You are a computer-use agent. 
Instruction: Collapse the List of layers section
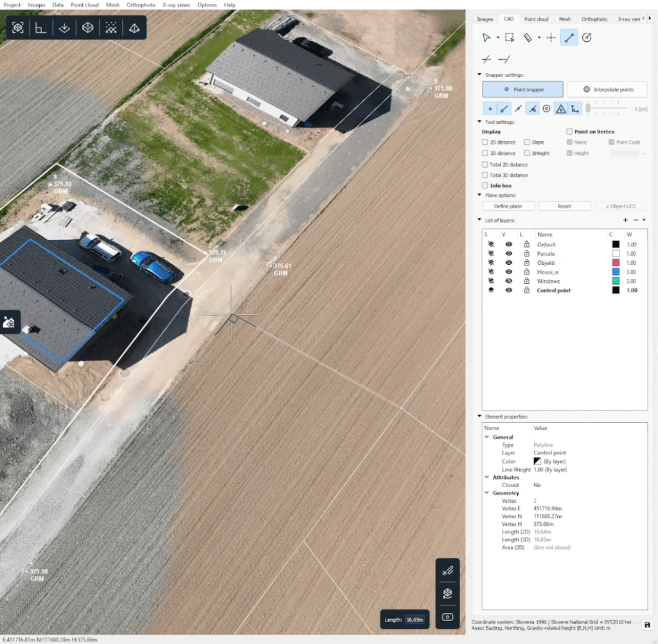tap(479, 220)
